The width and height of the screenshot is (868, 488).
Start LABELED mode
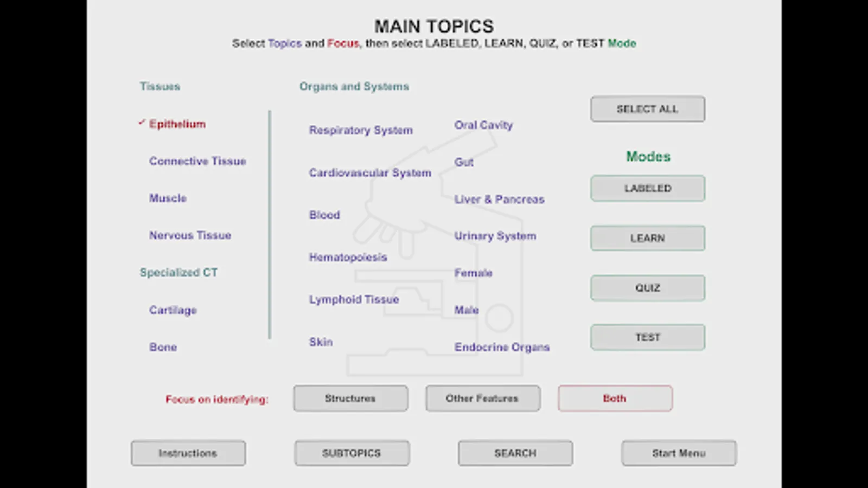pyautogui.click(x=648, y=188)
